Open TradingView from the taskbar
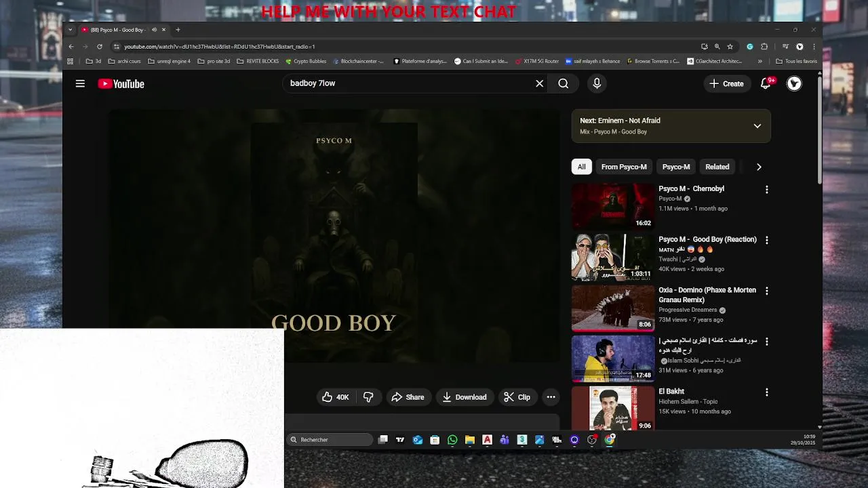868x488 pixels. coord(400,440)
